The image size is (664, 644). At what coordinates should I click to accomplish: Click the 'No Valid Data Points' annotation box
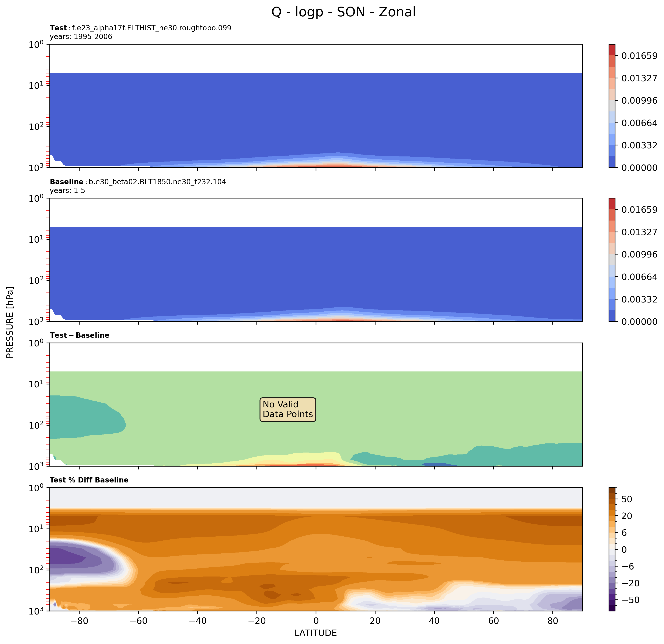(x=288, y=409)
